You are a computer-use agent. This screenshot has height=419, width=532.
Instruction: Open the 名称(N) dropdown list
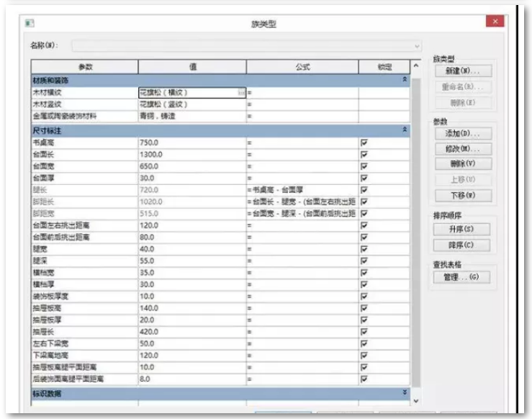tap(417, 46)
